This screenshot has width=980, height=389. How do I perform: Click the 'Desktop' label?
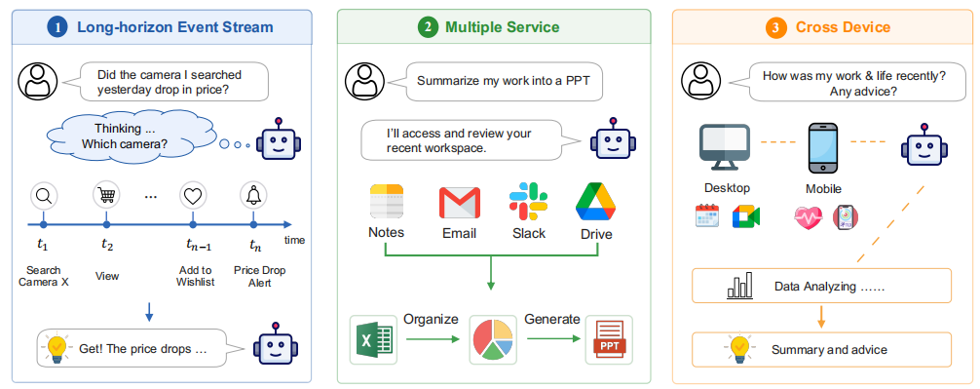click(727, 187)
